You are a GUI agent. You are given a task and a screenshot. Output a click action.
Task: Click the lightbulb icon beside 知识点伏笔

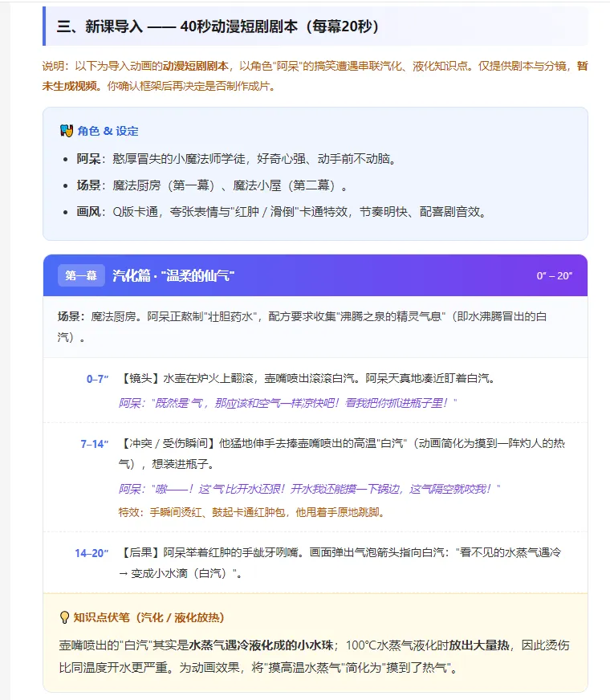point(64,617)
